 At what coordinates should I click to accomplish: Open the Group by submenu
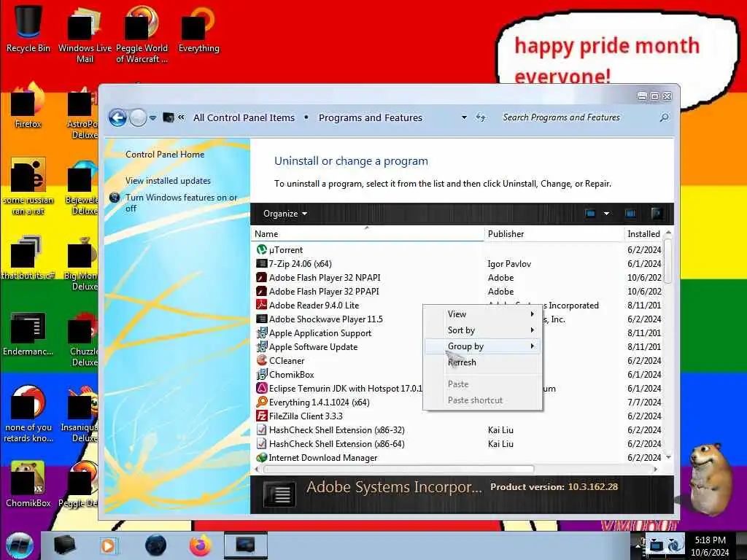click(x=483, y=346)
